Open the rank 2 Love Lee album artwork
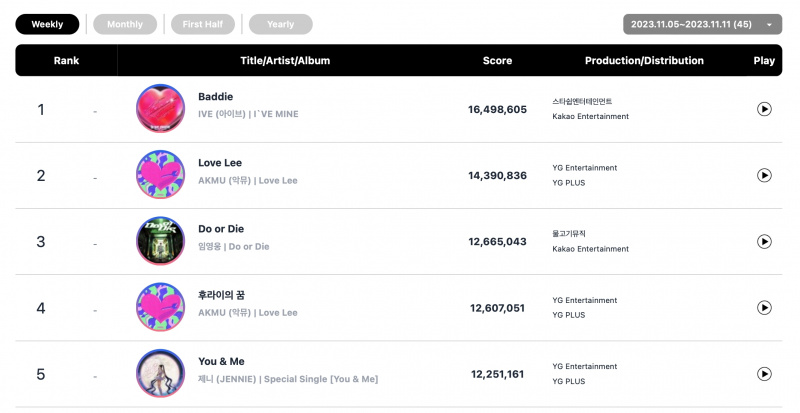800x413 pixels. [x=161, y=175]
